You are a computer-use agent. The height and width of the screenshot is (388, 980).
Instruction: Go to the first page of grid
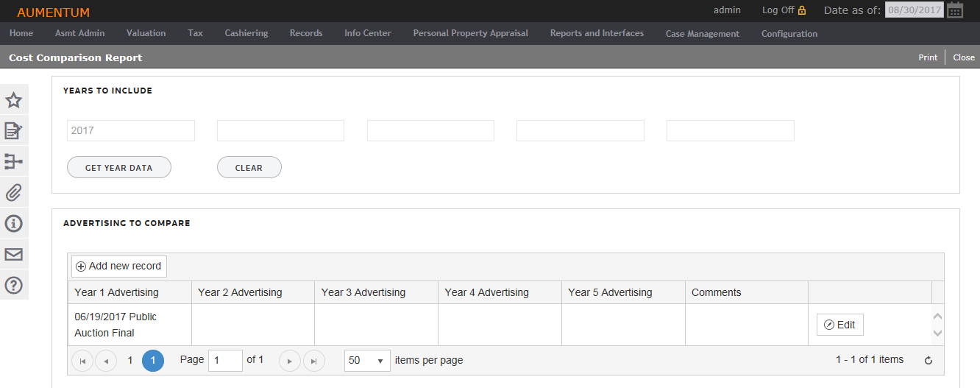click(82, 361)
